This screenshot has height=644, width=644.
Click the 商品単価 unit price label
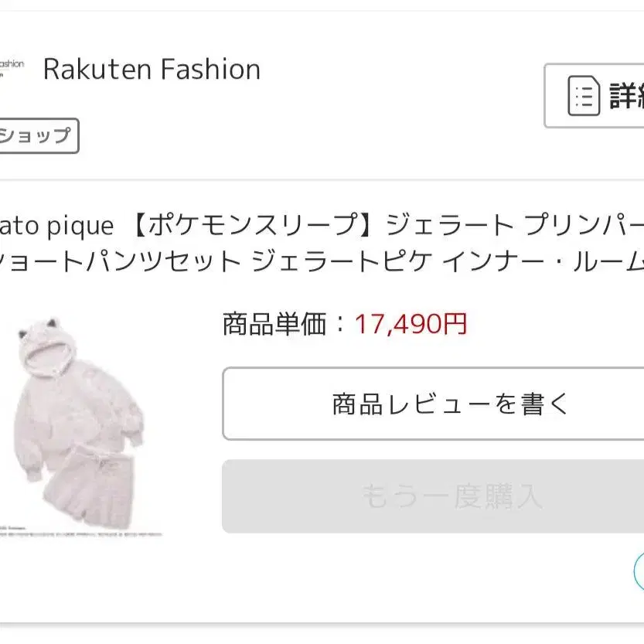(x=275, y=324)
